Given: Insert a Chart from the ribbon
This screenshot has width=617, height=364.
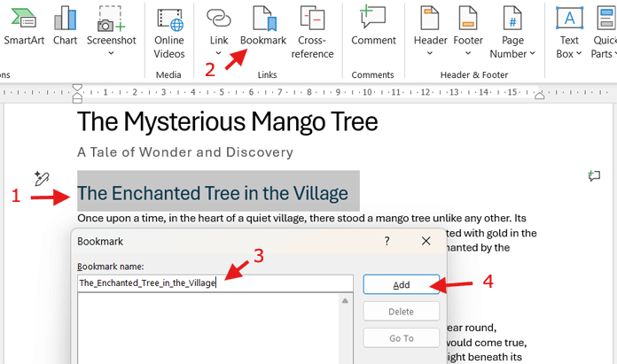Looking at the screenshot, I should click(65, 27).
